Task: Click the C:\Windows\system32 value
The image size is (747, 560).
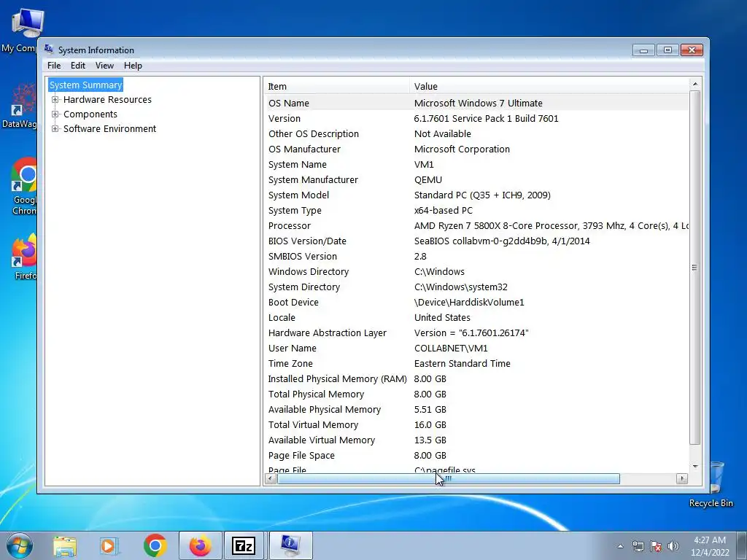Action: pos(461,287)
